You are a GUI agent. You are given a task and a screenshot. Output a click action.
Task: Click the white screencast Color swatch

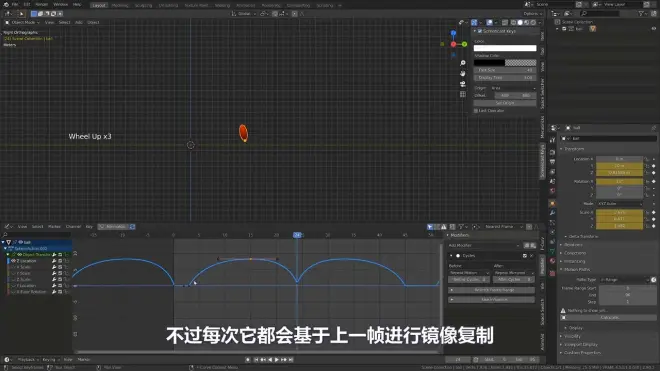click(505, 48)
